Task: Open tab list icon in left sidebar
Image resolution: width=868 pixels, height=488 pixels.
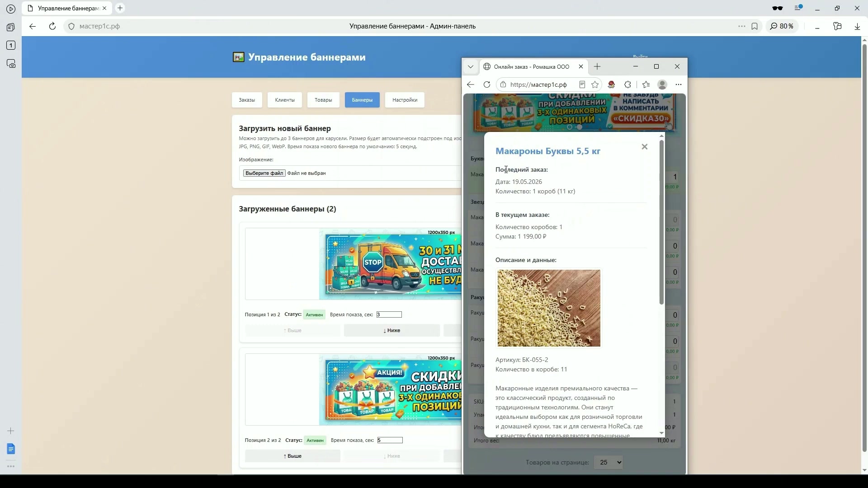Action: pos(11,28)
